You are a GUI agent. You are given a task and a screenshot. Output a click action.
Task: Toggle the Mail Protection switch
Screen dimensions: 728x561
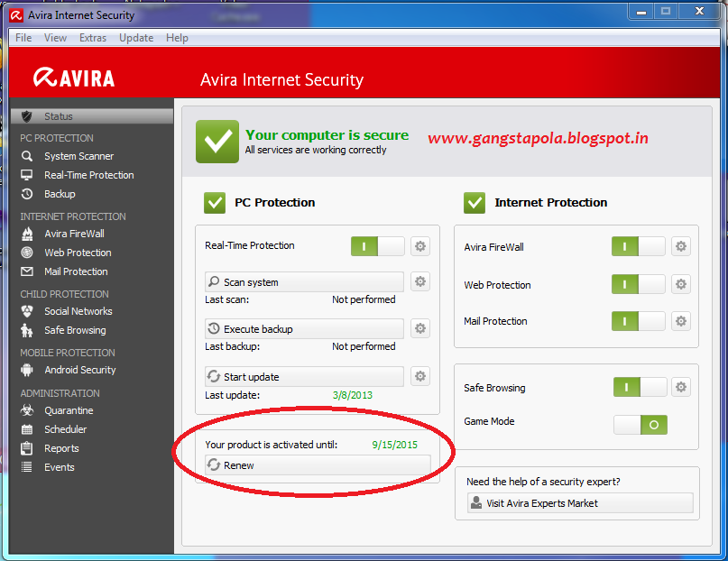(638, 321)
